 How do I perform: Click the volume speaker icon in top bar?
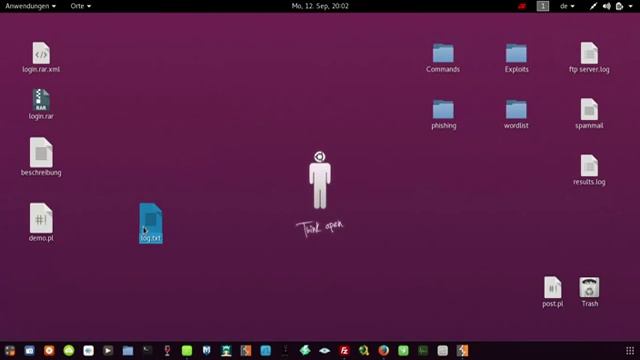point(607,6)
